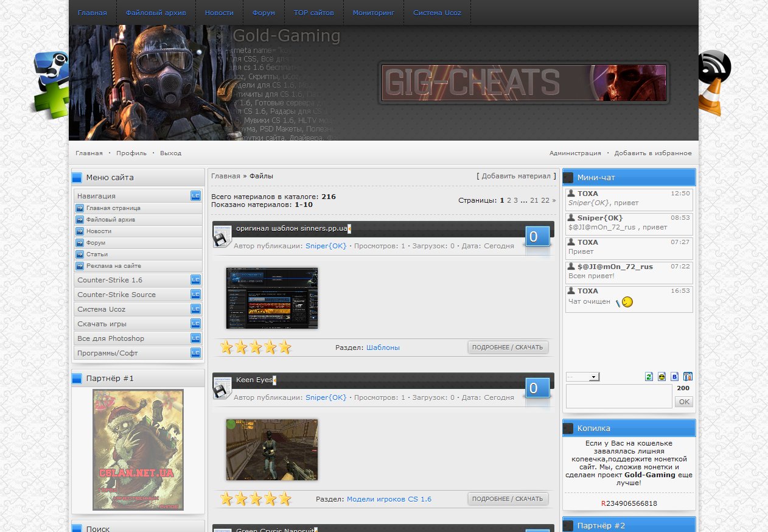The width and height of the screenshot is (768, 532).
Task: Rate the Keen Eyes file five stars
Action: 285,499
